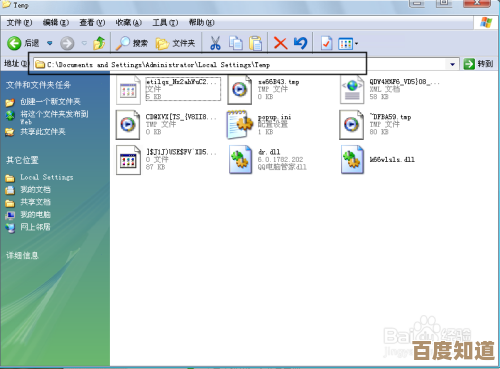Screen dimensions: 500x369
Task: Go up one folder level icon
Action: tap(99, 43)
